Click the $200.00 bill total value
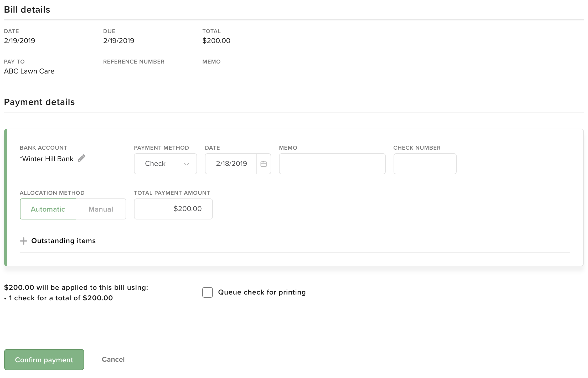 (216, 41)
